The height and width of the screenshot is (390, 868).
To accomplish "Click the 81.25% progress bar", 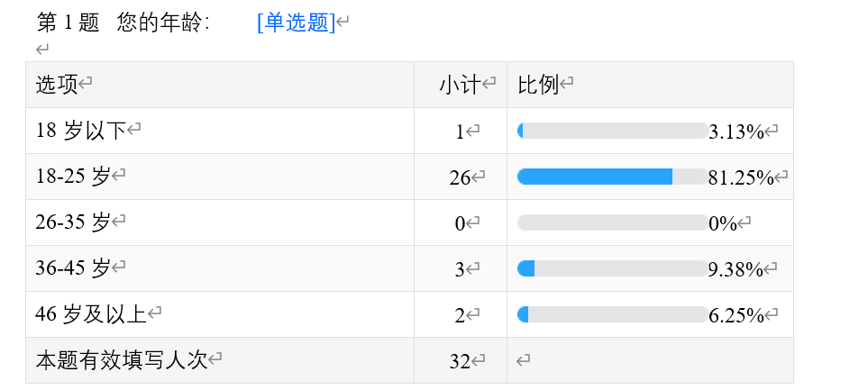I will 613,177.
